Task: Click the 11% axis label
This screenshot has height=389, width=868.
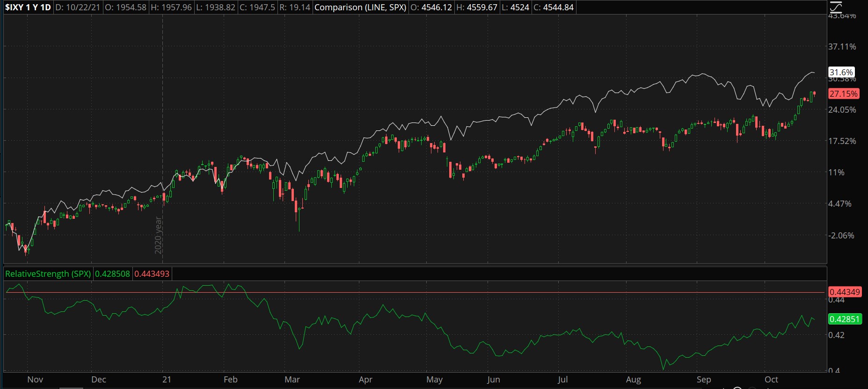Action: [837, 173]
